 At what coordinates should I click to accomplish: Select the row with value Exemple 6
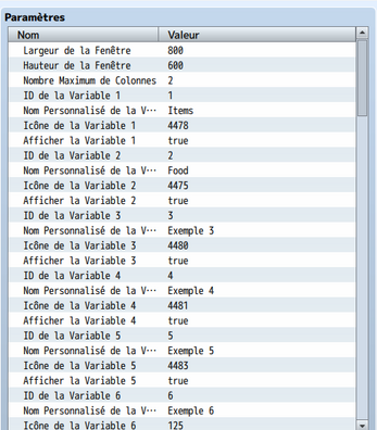click(182, 410)
